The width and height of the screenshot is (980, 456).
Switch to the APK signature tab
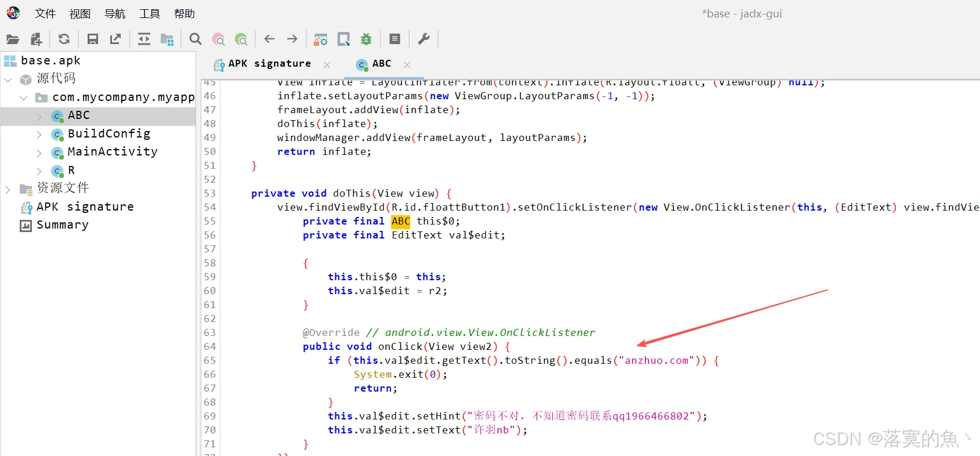click(270, 64)
